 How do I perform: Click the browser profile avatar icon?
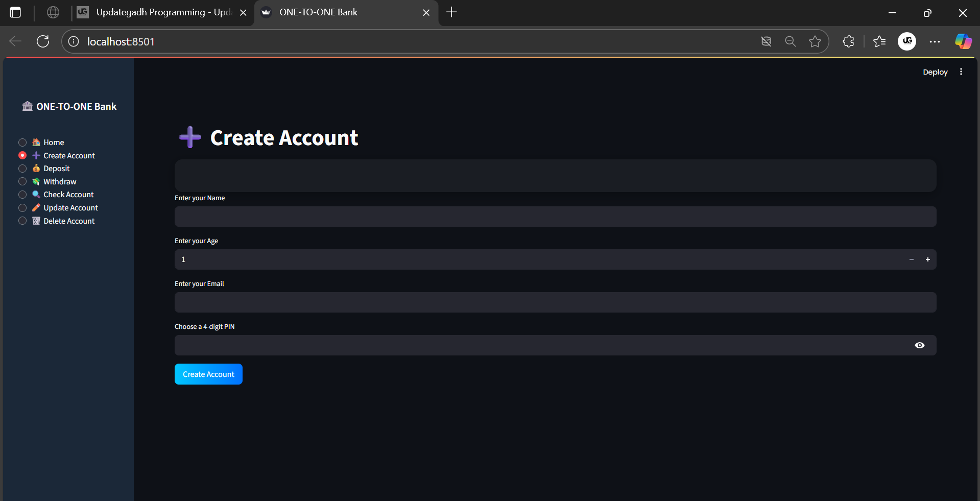point(907,41)
